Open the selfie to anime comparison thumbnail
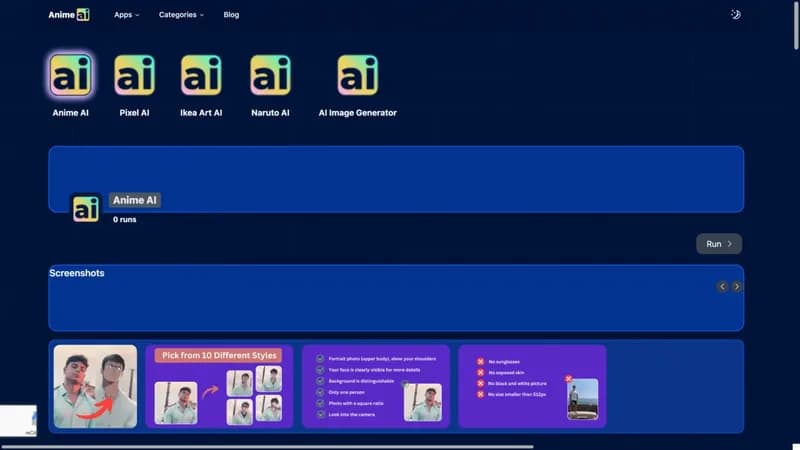Image resolution: width=800 pixels, height=450 pixels. (95, 386)
